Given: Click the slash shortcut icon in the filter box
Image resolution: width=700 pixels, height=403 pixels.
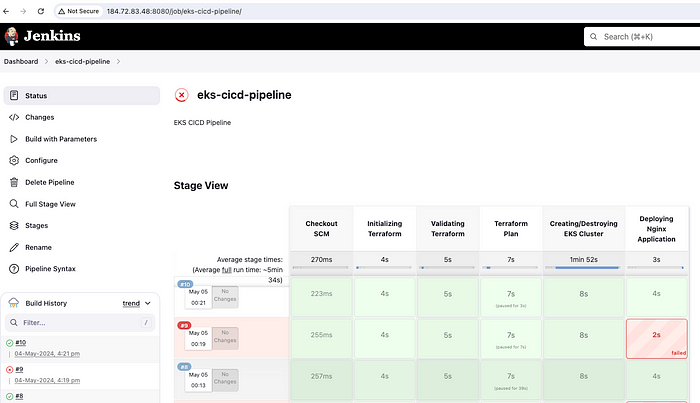Looking at the screenshot, I should tap(146, 322).
